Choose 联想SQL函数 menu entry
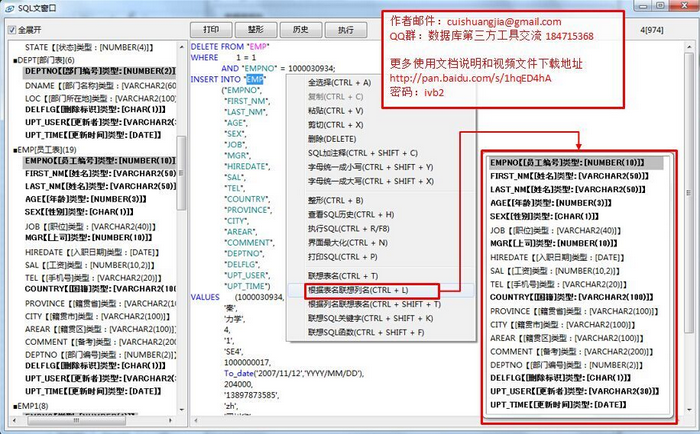The height and width of the screenshot is (434, 700). [366, 333]
